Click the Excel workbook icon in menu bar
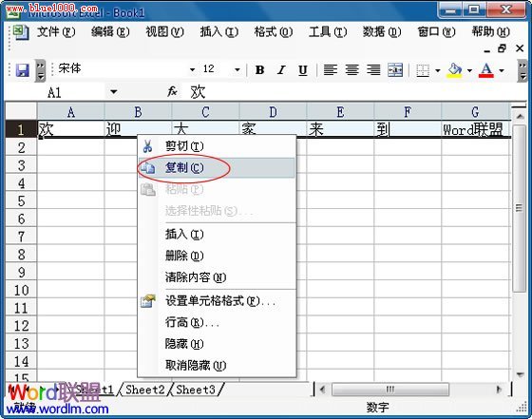 click(x=20, y=32)
